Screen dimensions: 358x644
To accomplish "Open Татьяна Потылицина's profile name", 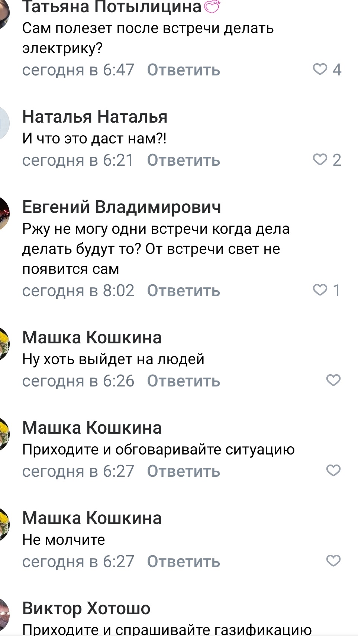I will coord(112,7).
